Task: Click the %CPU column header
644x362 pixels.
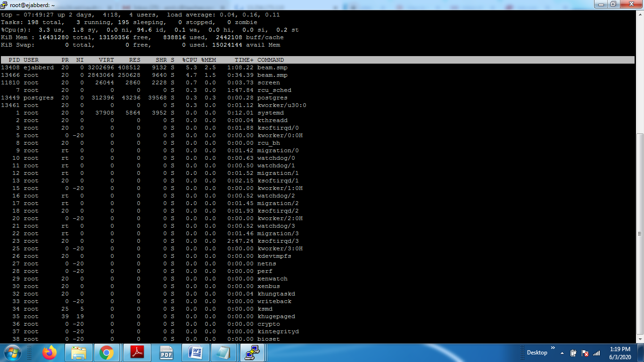Action: (x=190, y=60)
